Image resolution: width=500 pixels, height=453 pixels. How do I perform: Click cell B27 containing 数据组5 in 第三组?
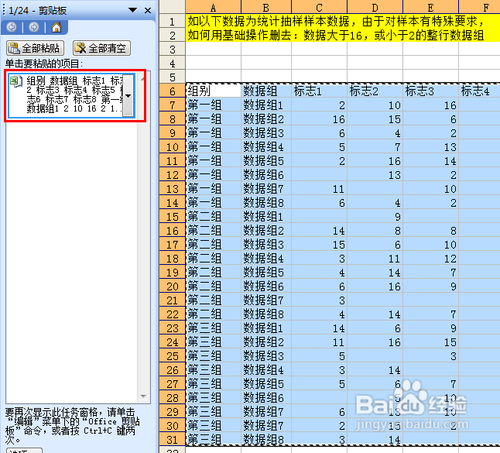point(266,384)
